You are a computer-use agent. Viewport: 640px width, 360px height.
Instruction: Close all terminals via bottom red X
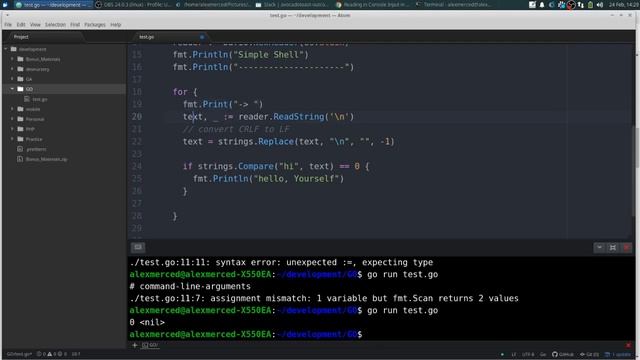tap(628, 345)
